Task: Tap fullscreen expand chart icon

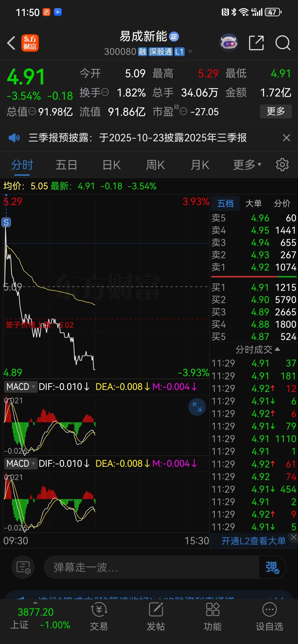Action: point(197,407)
